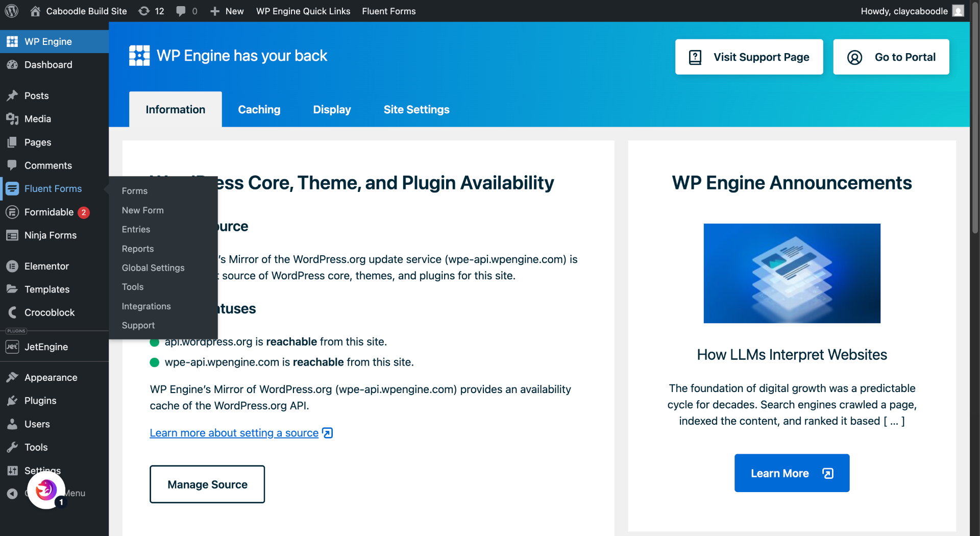Click the Templates folder icon
The image size is (980, 536).
click(12, 289)
